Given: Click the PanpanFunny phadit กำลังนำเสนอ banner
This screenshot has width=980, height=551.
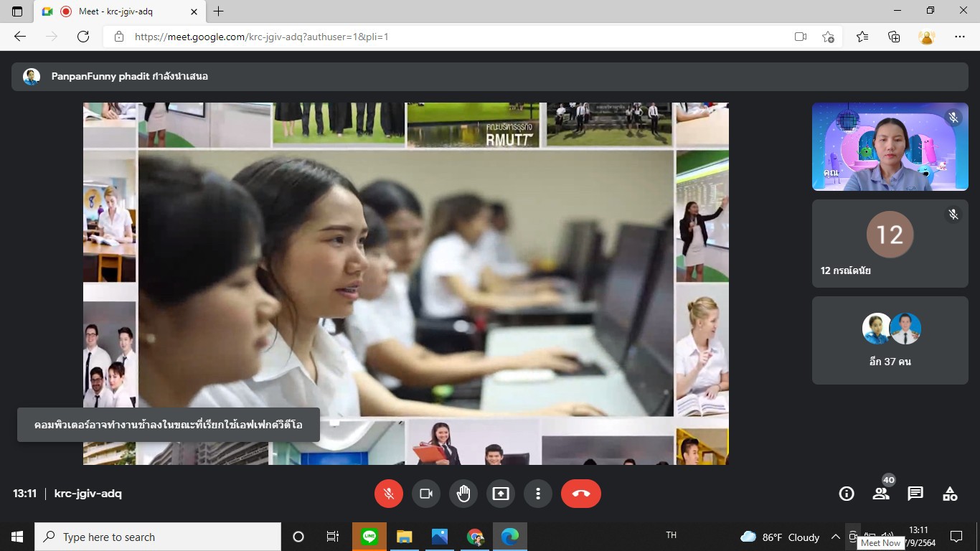Looking at the screenshot, I should coord(490,77).
